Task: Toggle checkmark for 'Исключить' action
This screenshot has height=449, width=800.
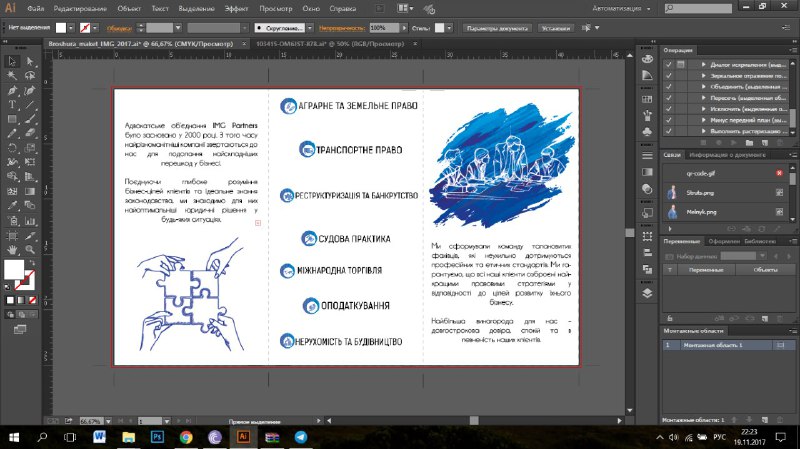Action: pos(668,109)
